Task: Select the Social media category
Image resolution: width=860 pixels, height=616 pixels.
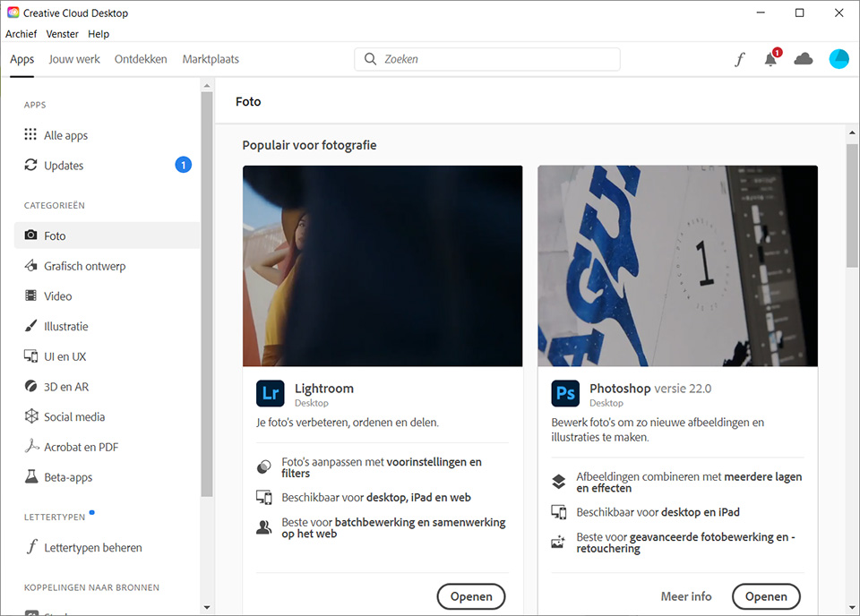Action: click(x=107, y=416)
